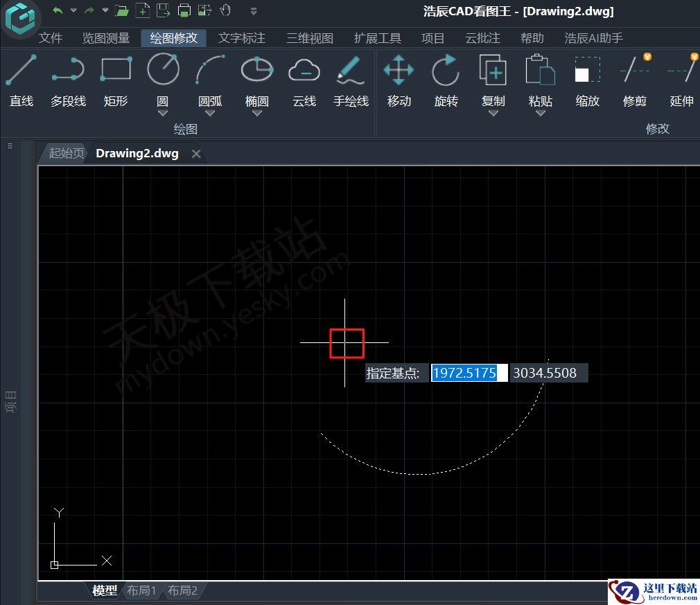Select the 多段线 polyline tool
Viewport: 700px width, 605px height.
pyautogui.click(x=68, y=80)
